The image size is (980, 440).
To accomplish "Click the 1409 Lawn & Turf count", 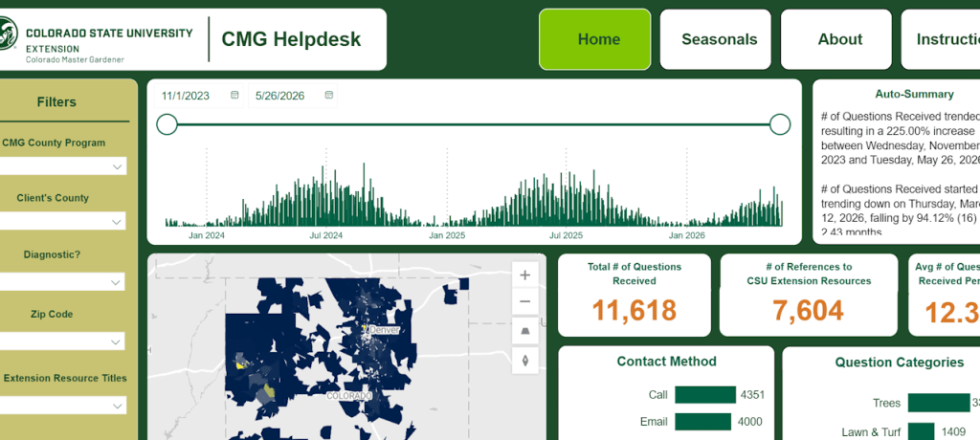I will 954,430.
